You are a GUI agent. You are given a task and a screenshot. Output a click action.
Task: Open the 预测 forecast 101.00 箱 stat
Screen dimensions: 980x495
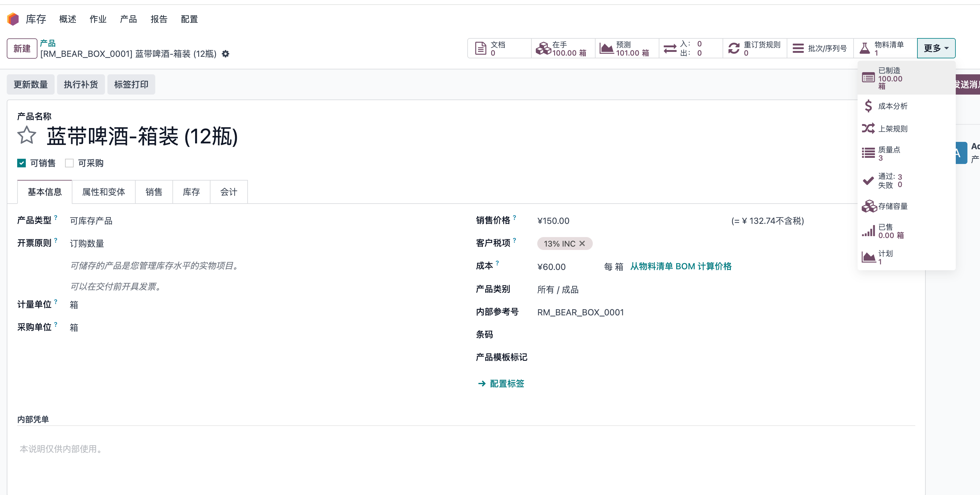[627, 48]
